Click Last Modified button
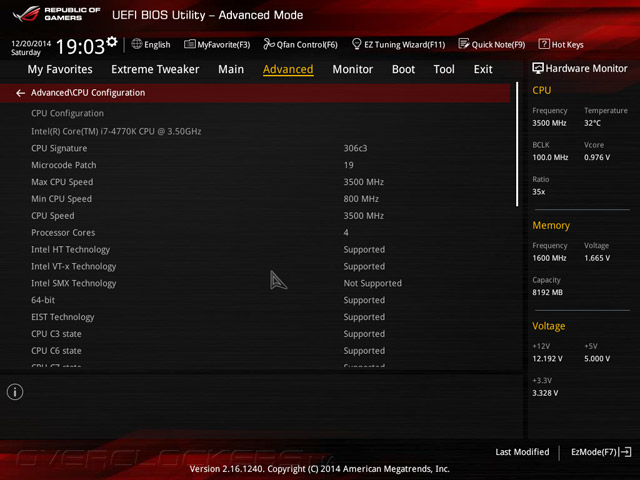Image resolution: width=640 pixels, height=480 pixels. (522, 452)
